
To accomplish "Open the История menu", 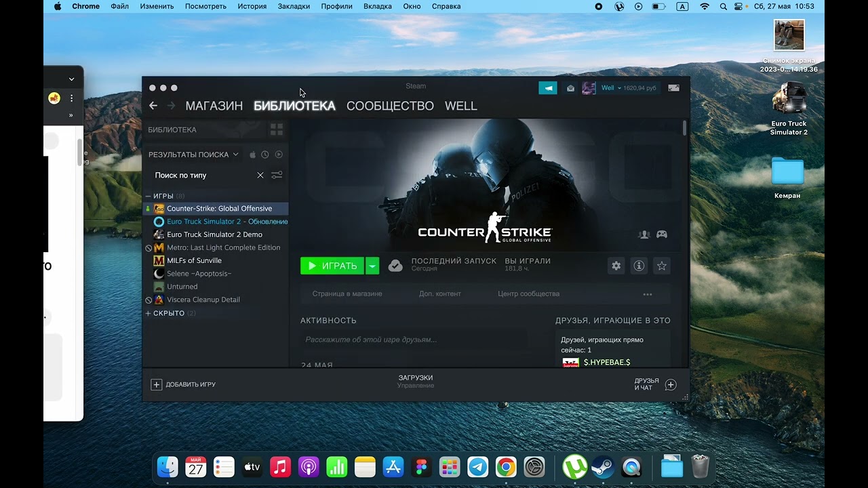I will [x=252, y=6].
